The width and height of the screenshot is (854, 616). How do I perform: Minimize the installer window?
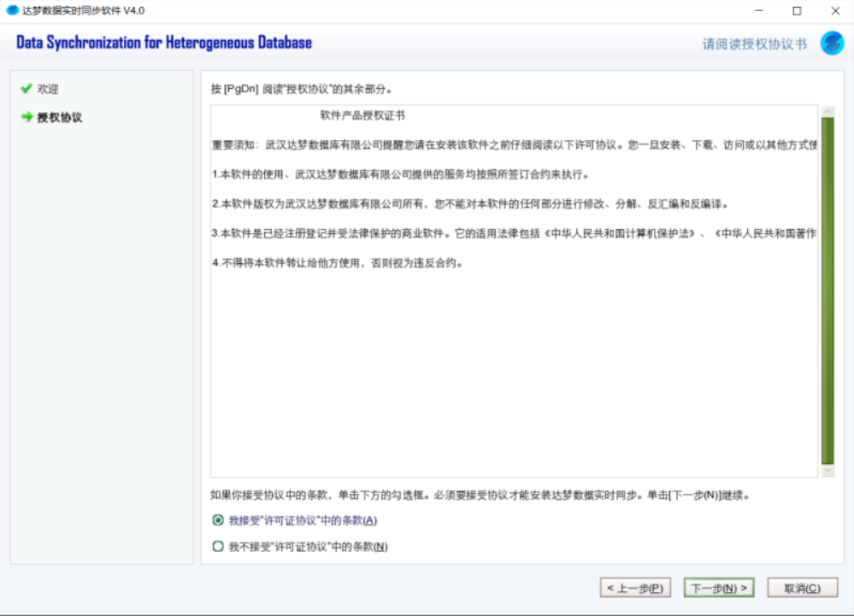pyautogui.click(x=759, y=10)
